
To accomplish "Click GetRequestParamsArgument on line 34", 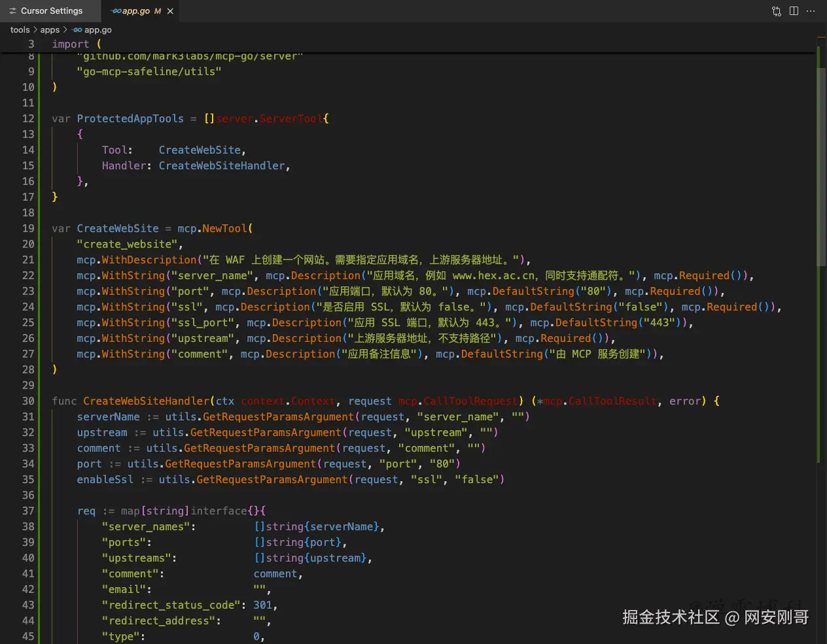I will [x=240, y=464].
